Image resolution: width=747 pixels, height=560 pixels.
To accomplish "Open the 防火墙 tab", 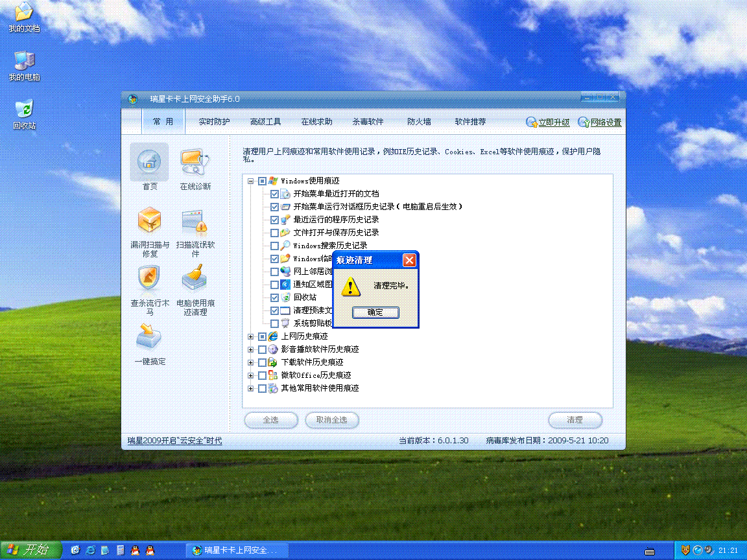I will point(420,122).
